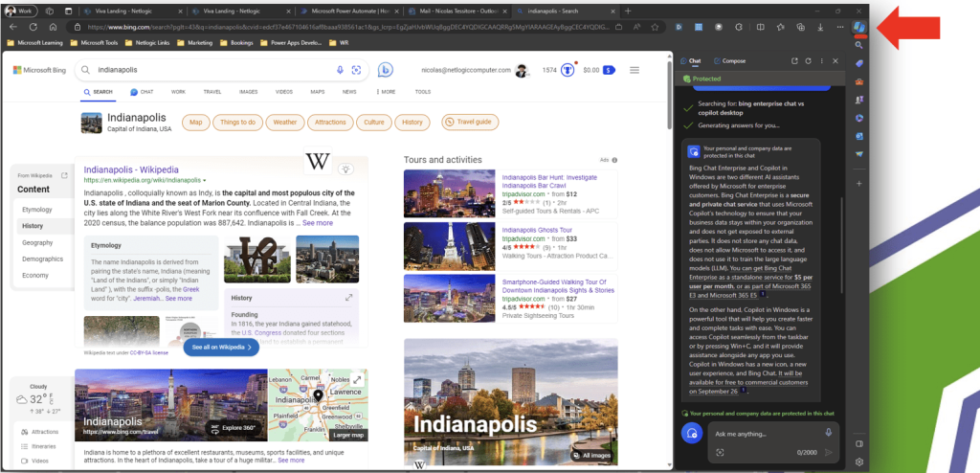Open more options in Copilot pane header
Image resolution: width=980 pixels, height=473 pixels.
pos(821,60)
